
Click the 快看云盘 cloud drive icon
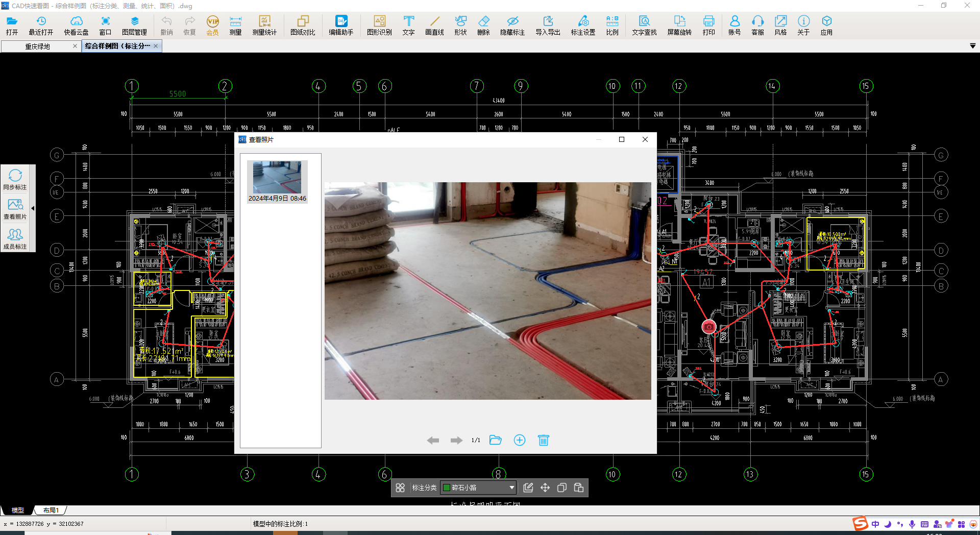[x=76, y=25]
